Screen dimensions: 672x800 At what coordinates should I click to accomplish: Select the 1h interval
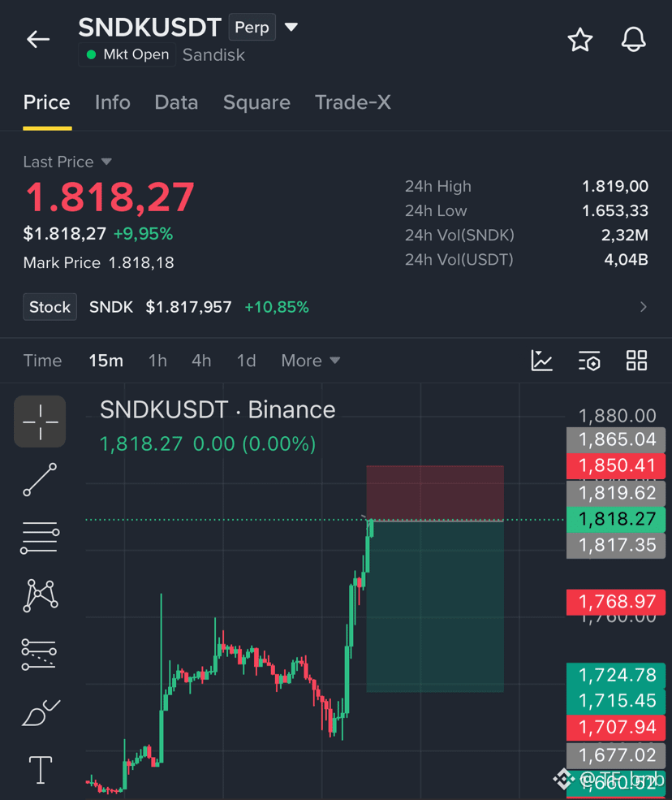pyautogui.click(x=157, y=361)
